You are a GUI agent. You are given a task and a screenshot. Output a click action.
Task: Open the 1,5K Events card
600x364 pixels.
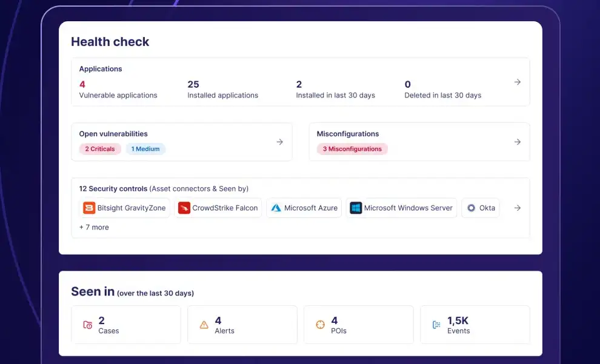(x=475, y=325)
